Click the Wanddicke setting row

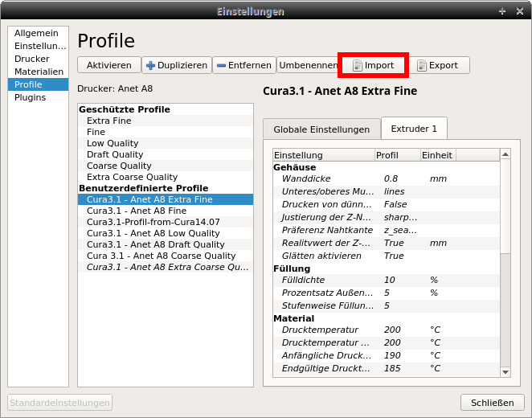(x=386, y=178)
